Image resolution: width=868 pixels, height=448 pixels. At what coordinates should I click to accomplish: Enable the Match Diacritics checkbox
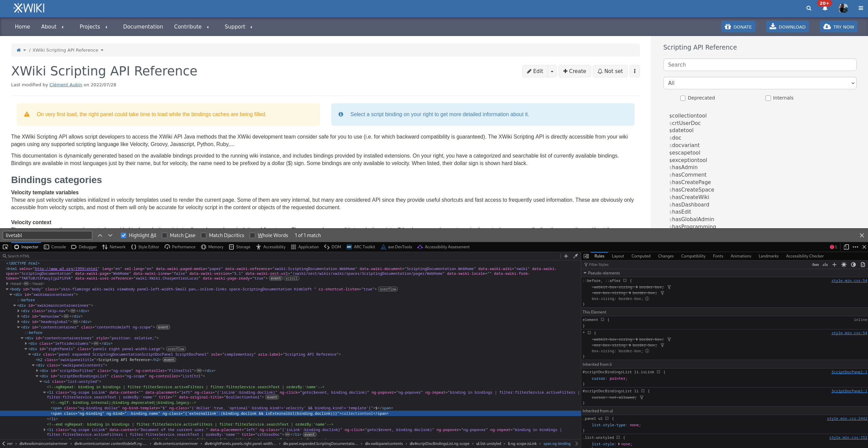pyautogui.click(x=204, y=235)
